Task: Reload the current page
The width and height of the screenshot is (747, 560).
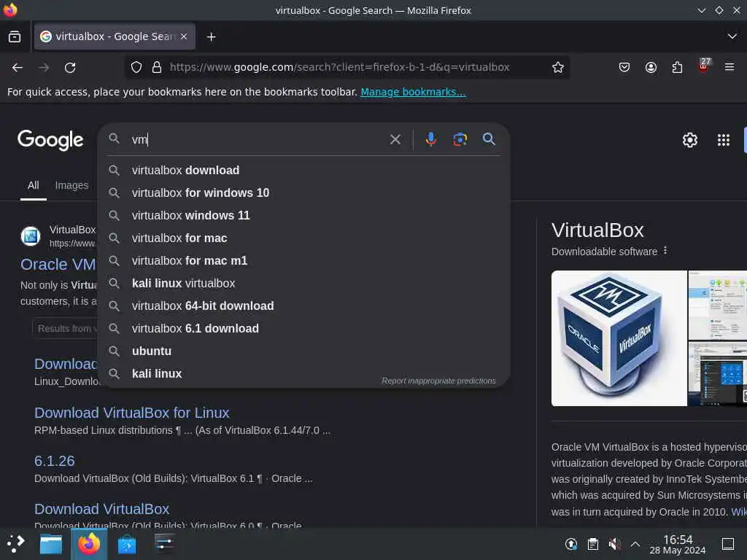Action: [70, 67]
